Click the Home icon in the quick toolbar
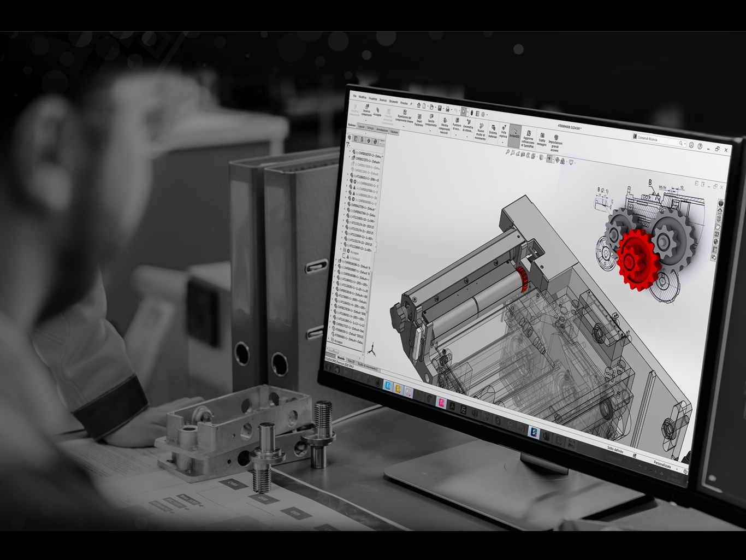746x560 pixels. [x=419, y=105]
